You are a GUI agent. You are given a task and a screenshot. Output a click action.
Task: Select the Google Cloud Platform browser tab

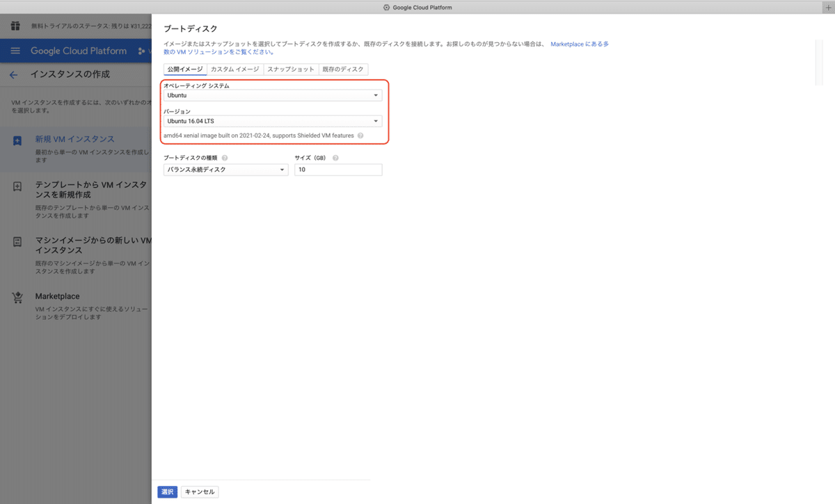point(417,7)
